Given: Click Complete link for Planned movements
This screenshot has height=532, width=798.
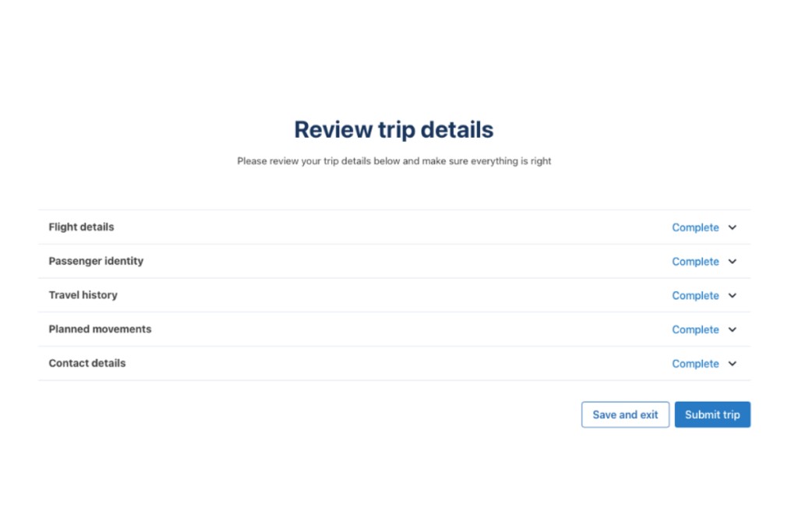Looking at the screenshot, I should (695, 329).
